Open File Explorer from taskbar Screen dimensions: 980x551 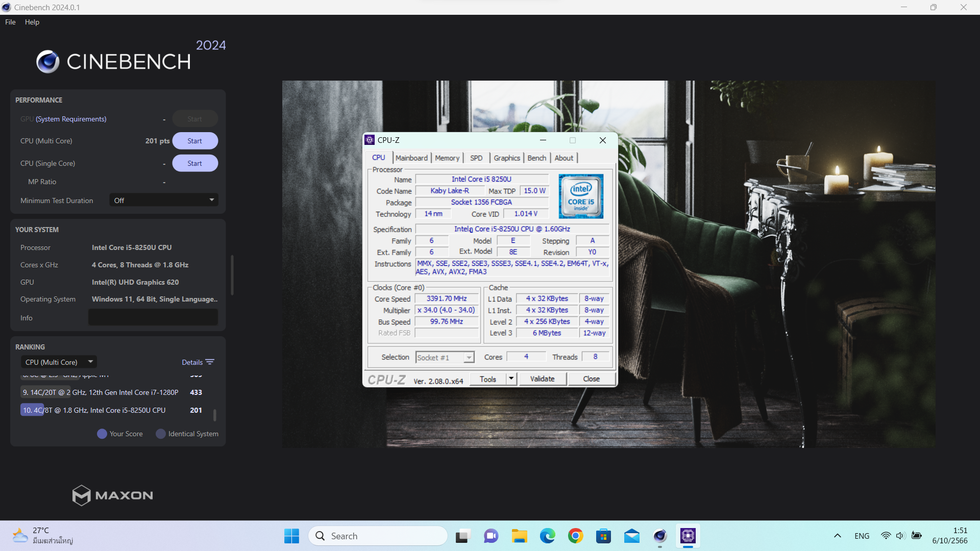tap(520, 536)
